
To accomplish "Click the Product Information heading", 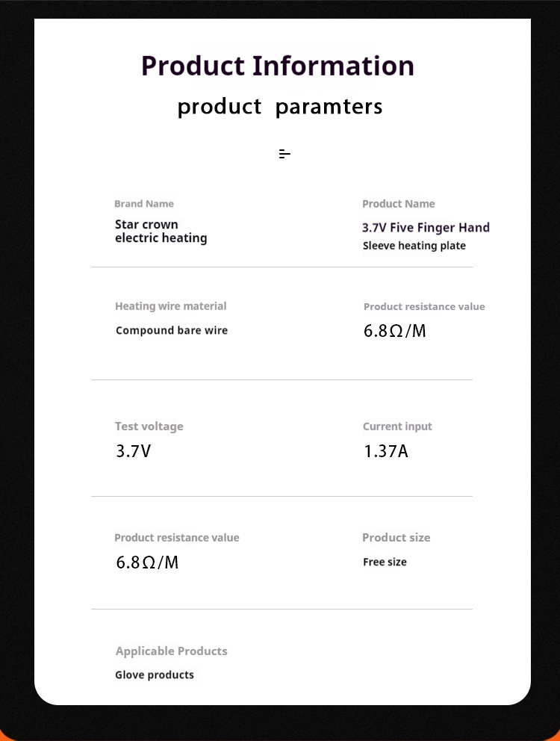I will [278, 66].
